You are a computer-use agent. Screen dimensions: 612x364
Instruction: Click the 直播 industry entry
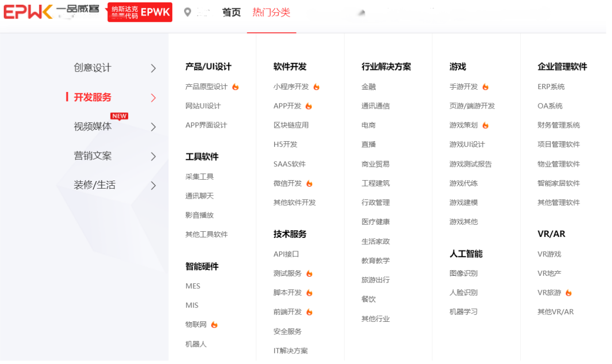coord(369,145)
